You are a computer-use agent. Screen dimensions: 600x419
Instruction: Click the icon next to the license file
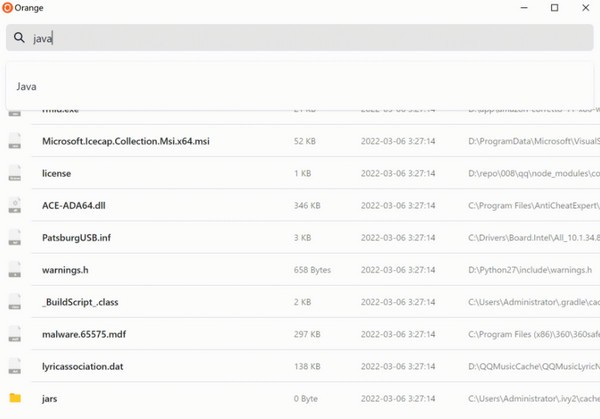tap(15, 173)
